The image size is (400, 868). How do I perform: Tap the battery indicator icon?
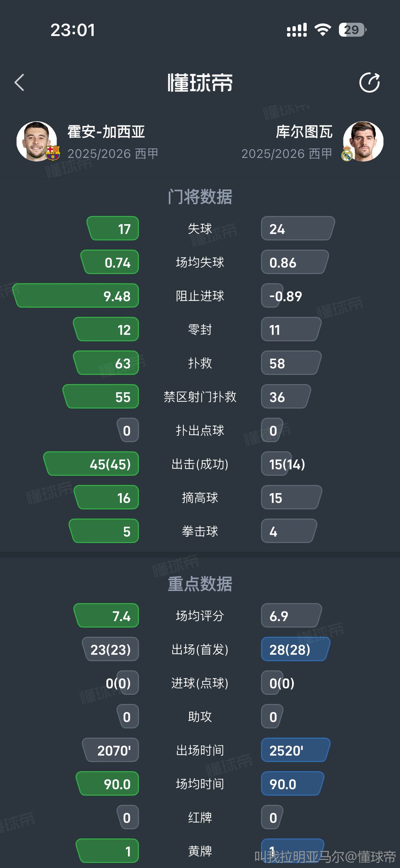[352, 30]
